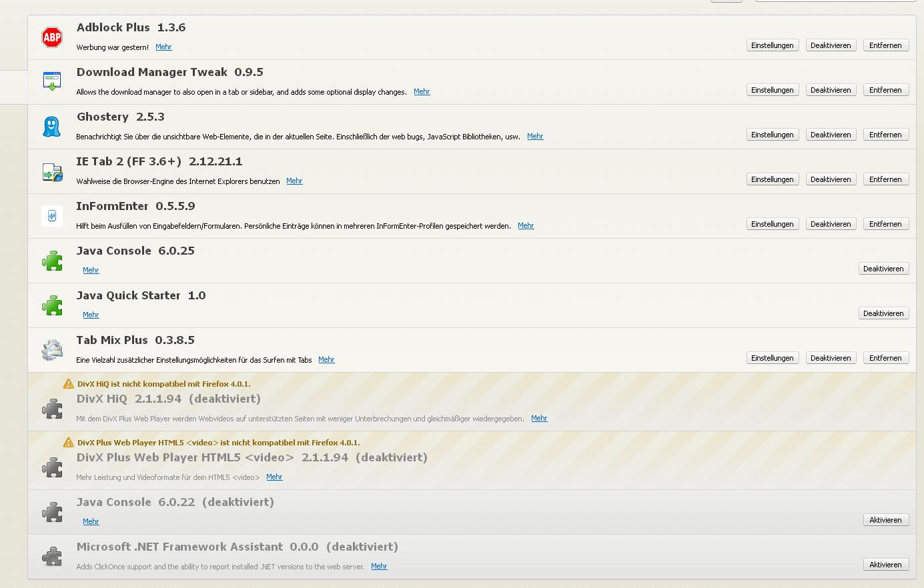Screen dimensions: 924x588
Task: Activate Java Console 6.0.22
Action: [x=885, y=520]
